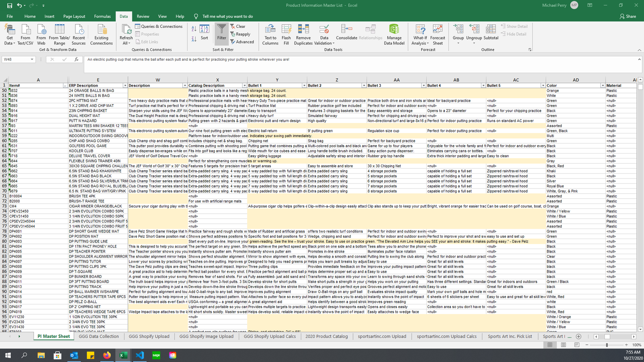
Task: Open Manage Data Model
Action: 394,35
